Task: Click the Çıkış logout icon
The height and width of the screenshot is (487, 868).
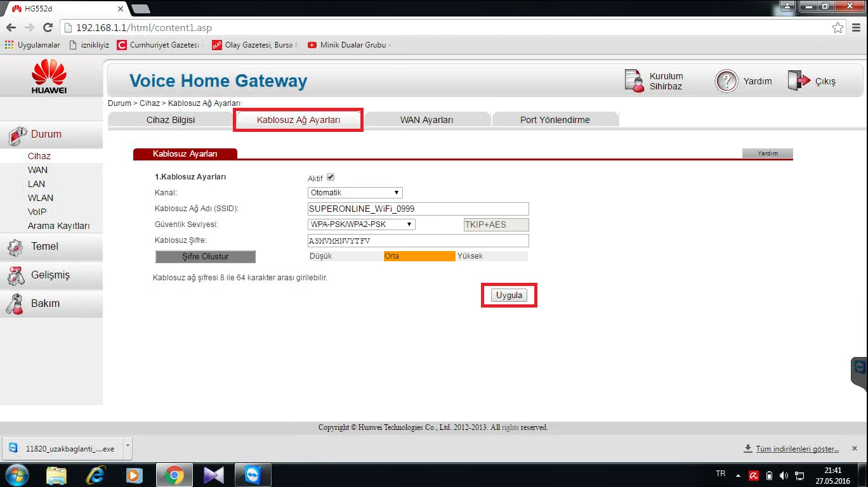Action: 799,81
